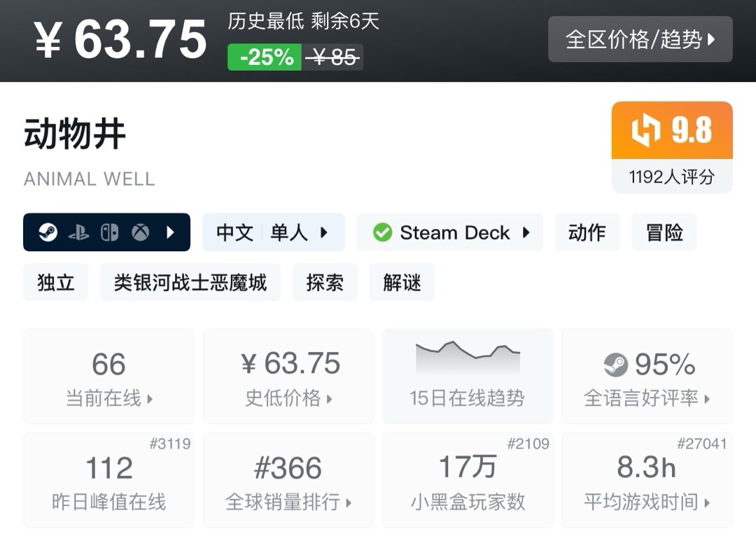Open 史低价格 lowest price history

tap(288, 376)
